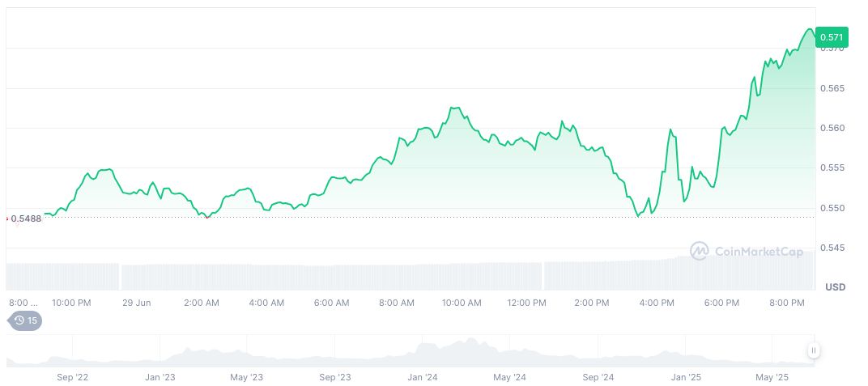Click the Jan '25 point on navigator
868x386 pixels.
(x=685, y=377)
